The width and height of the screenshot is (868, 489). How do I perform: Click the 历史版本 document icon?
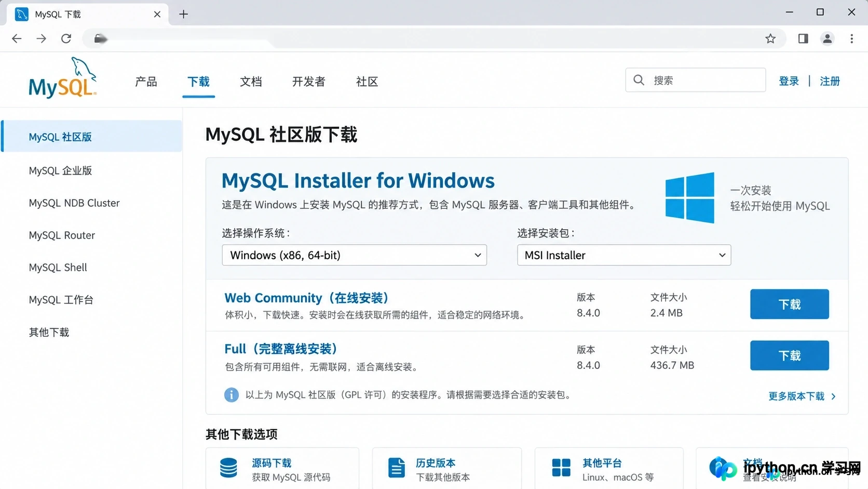[x=397, y=468]
